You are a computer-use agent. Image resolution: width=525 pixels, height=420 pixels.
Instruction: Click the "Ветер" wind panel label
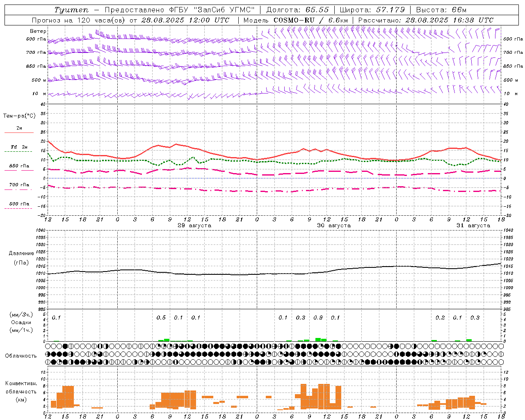coord(38,31)
